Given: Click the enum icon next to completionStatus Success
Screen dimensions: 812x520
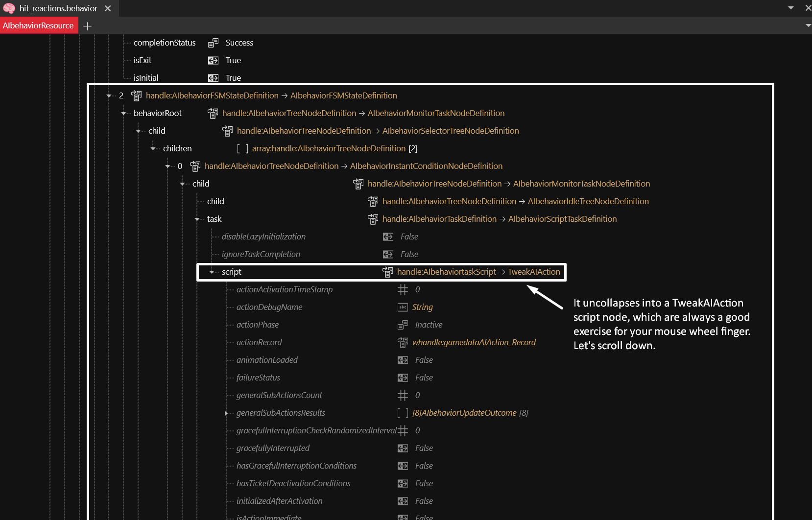Looking at the screenshot, I should 213,43.
